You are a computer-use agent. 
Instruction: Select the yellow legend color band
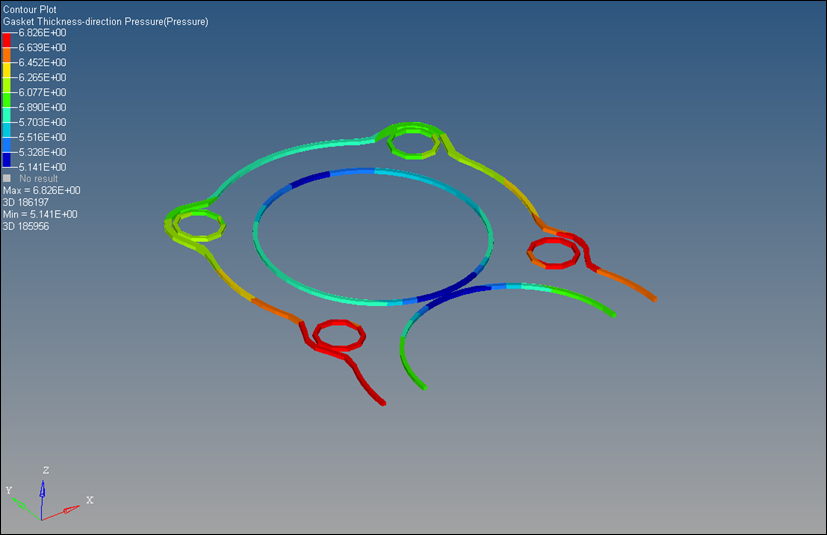(8, 69)
